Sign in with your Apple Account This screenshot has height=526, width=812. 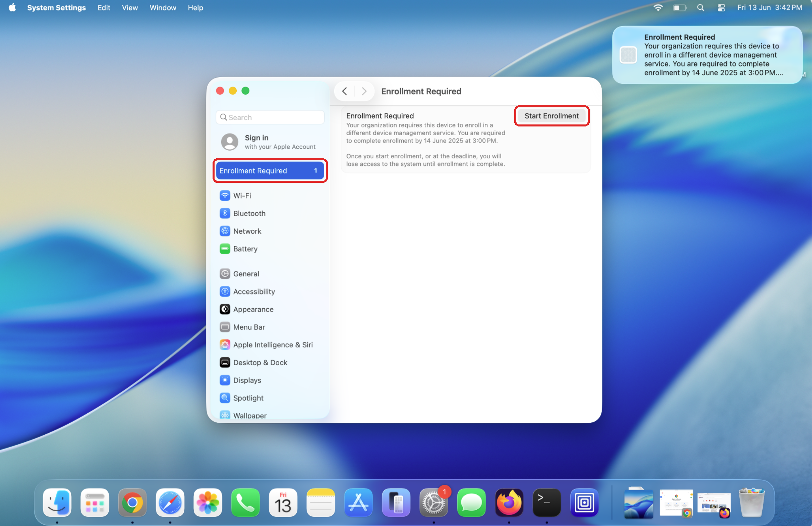coord(270,142)
